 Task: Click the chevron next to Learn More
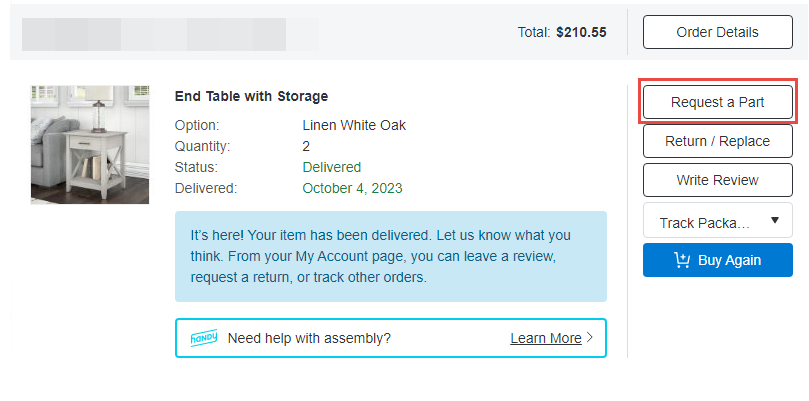[x=590, y=338]
